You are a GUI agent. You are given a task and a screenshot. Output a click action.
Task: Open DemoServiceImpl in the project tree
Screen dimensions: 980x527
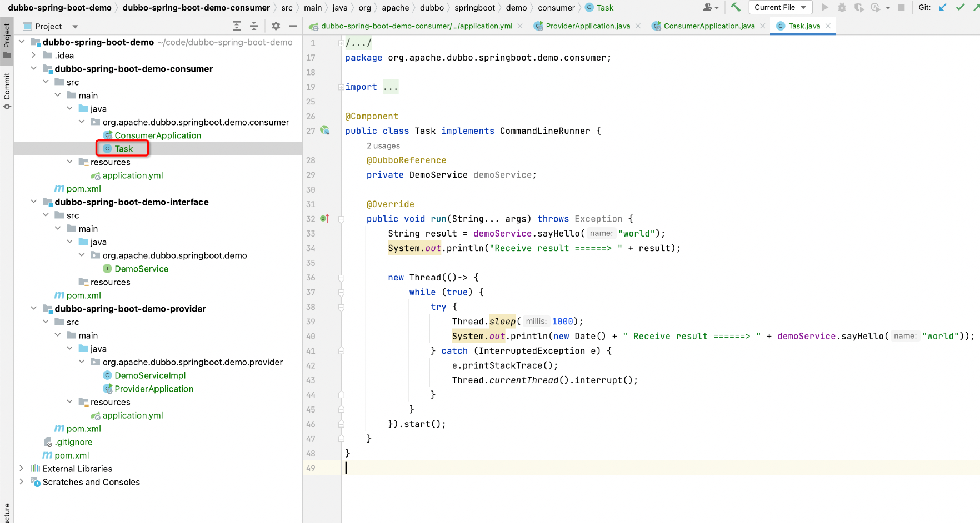tap(150, 375)
